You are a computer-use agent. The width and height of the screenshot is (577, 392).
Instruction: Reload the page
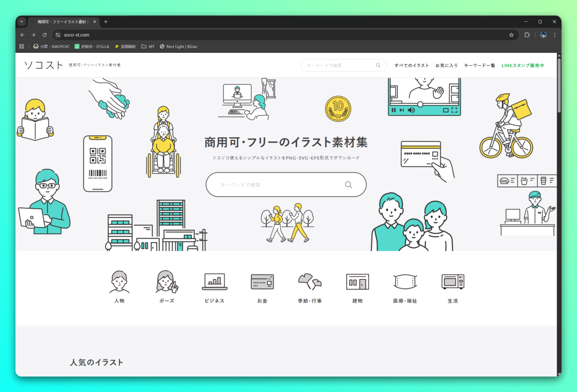[x=44, y=35]
